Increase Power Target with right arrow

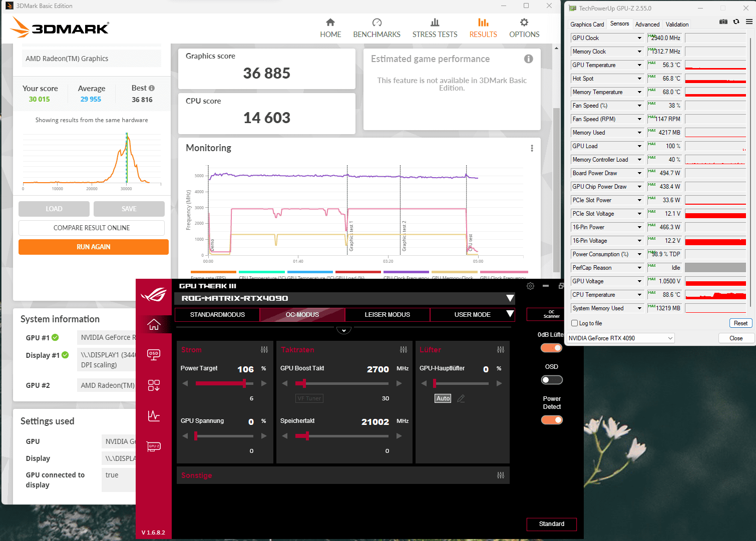click(264, 383)
